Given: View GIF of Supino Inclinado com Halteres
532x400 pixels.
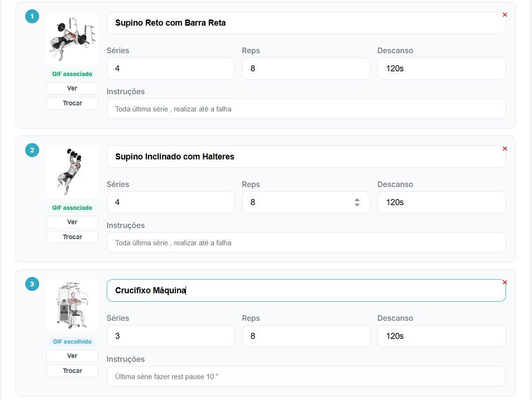Looking at the screenshot, I should tap(72, 222).
